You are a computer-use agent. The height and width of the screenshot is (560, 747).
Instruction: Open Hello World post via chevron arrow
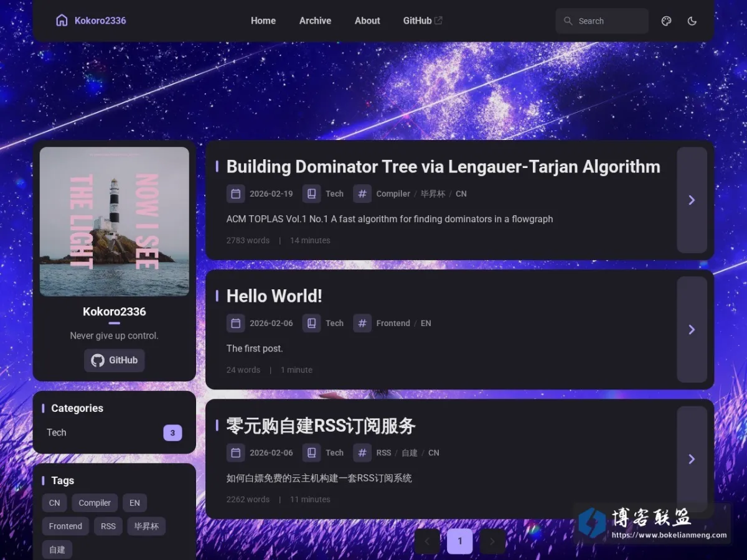692,330
